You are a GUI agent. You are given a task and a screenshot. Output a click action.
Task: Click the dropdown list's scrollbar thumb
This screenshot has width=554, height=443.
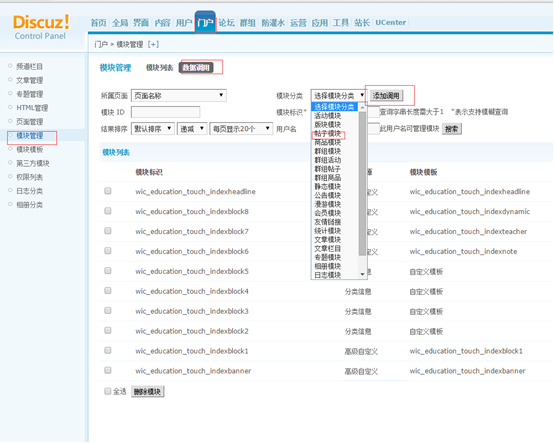coord(362,183)
